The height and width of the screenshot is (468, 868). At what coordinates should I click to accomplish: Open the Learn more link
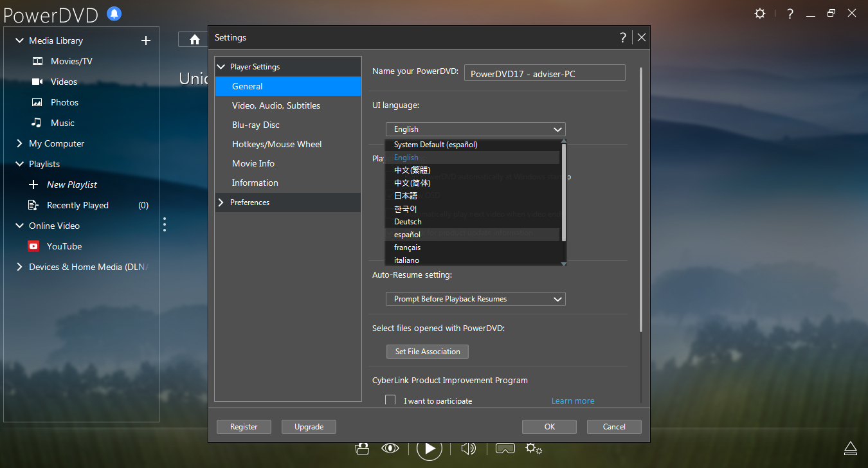(x=573, y=401)
